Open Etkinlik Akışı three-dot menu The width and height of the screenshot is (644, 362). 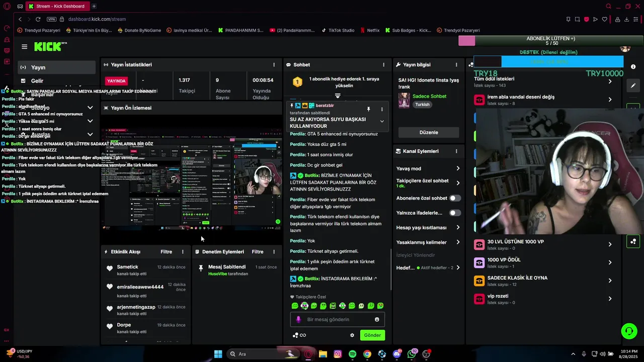(x=183, y=252)
